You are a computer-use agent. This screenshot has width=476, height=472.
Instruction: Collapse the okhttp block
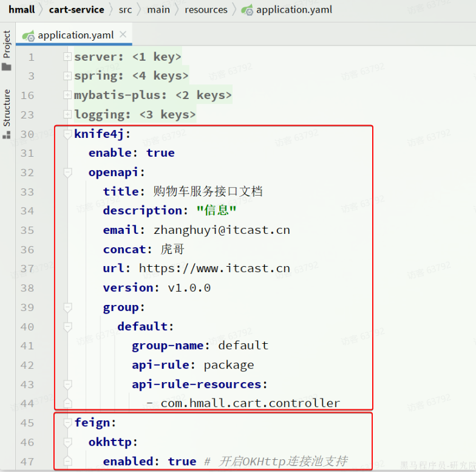[67, 442]
